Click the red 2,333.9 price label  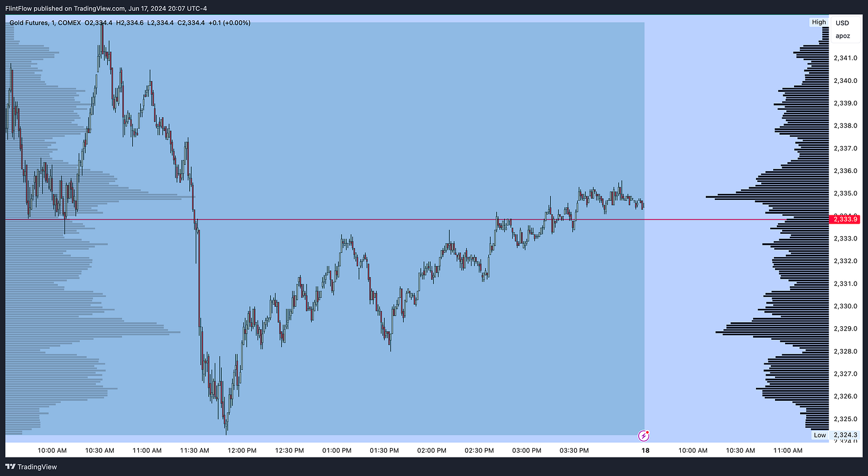[845, 220]
